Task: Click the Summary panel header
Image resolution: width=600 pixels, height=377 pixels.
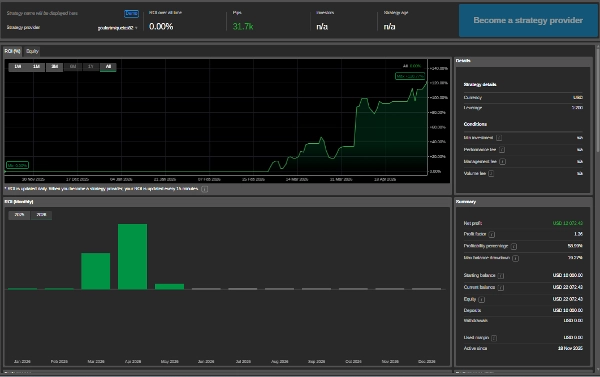Action: (x=523, y=202)
